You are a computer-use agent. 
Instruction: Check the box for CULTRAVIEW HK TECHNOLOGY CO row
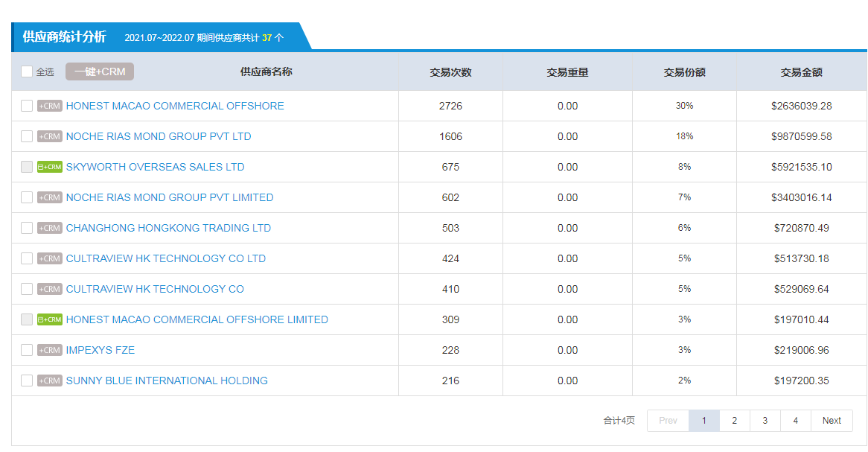[x=27, y=289]
